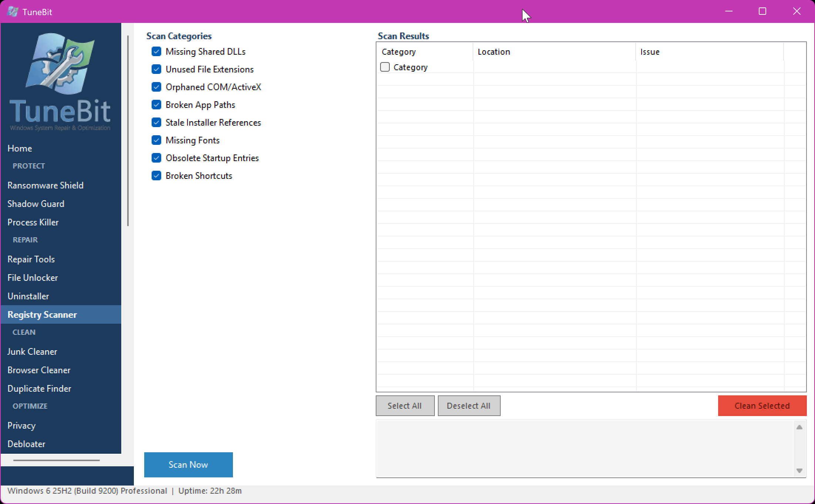The height and width of the screenshot is (504, 815).
Task: Open Junk Cleaner
Action: (x=61, y=352)
